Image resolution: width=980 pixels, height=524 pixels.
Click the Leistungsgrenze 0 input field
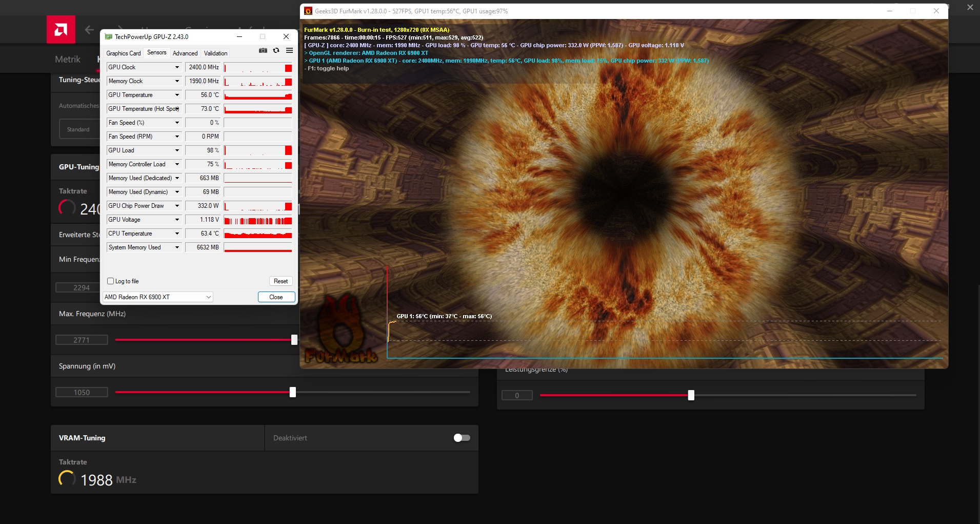click(x=517, y=395)
